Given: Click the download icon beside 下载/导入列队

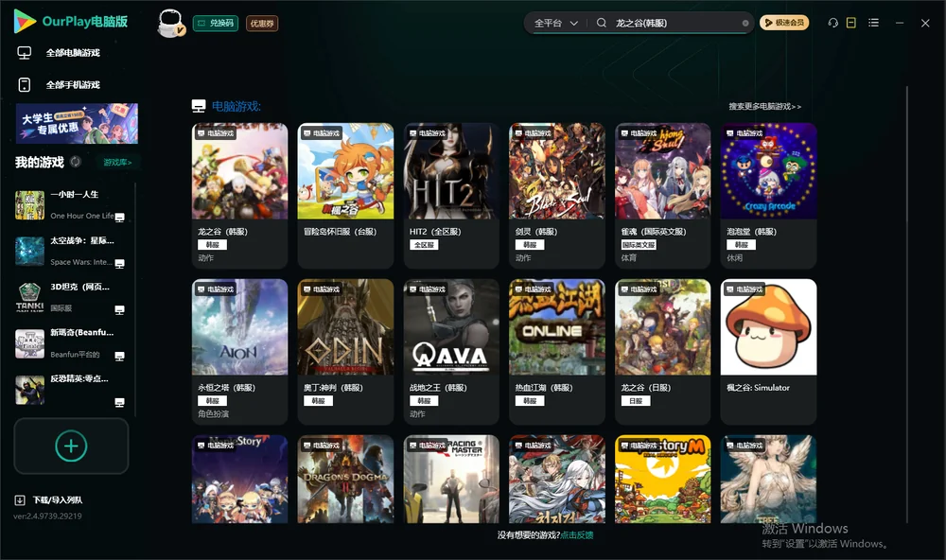Looking at the screenshot, I should (x=20, y=500).
